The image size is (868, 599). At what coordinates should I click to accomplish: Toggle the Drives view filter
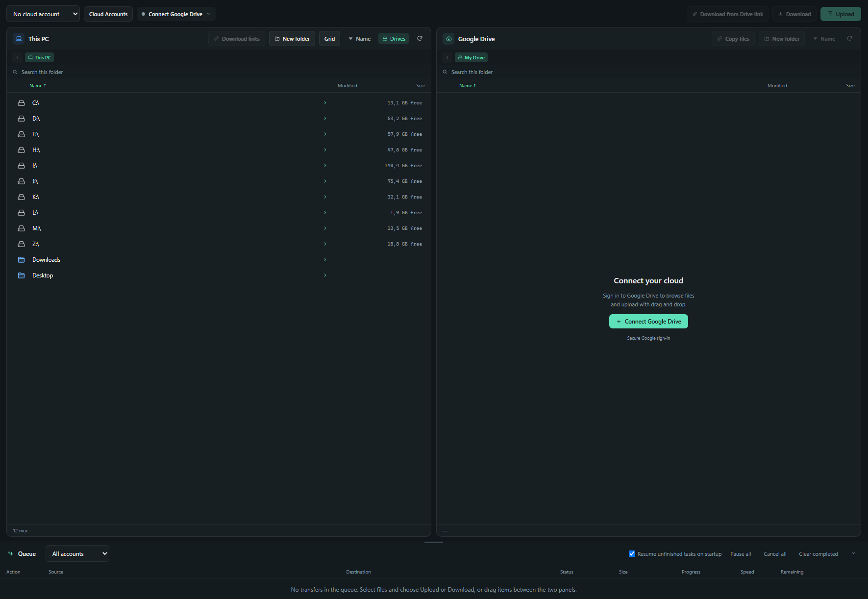394,39
